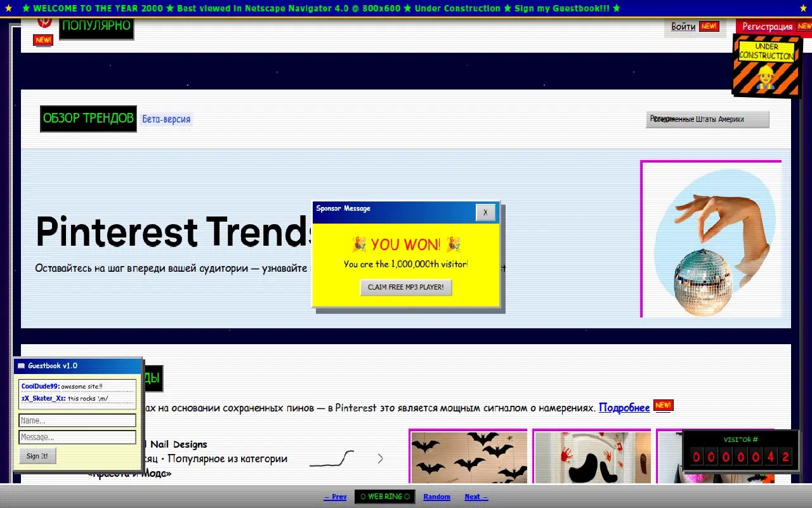The width and height of the screenshot is (812, 508).
Task: Click the Pinterest logo icon
Action: click(44, 23)
